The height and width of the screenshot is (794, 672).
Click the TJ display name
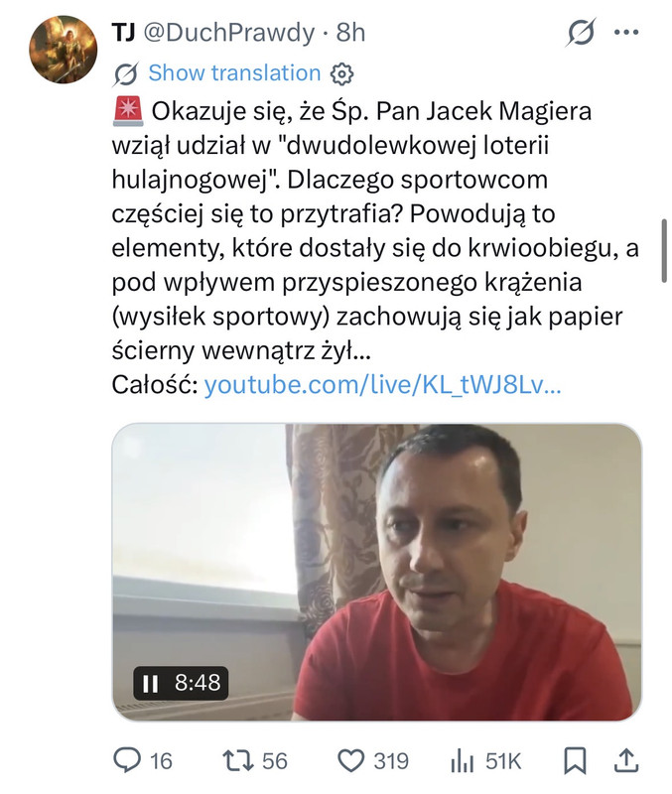(x=123, y=33)
